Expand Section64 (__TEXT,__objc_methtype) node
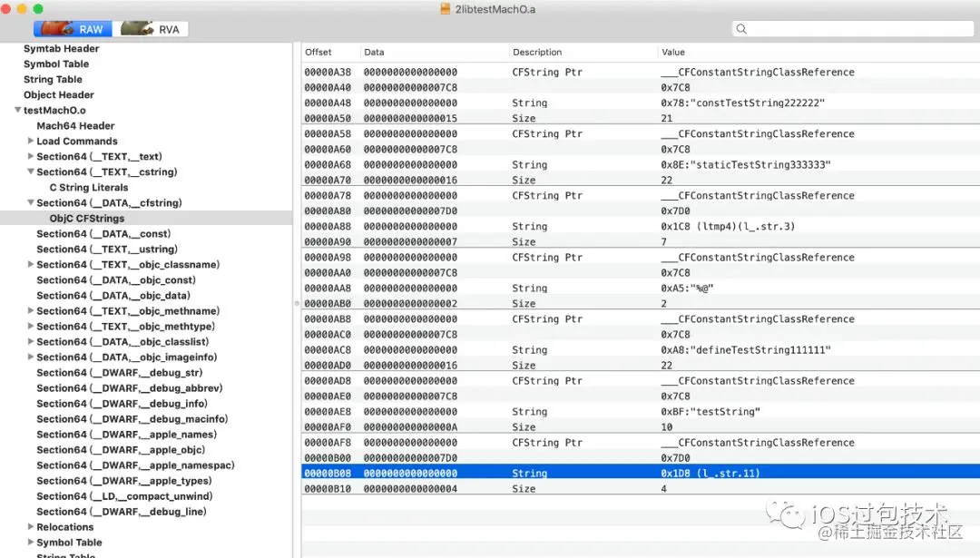Viewport: 980px width, 558px height. [30, 326]
